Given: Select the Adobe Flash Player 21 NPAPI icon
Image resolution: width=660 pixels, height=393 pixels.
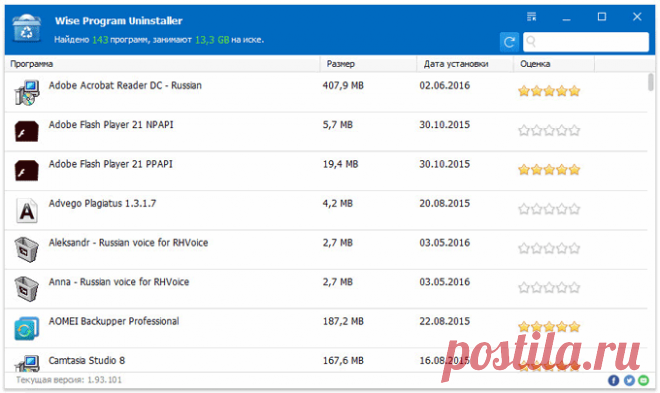Looking at the screenshot, I should tap(27, 131).
